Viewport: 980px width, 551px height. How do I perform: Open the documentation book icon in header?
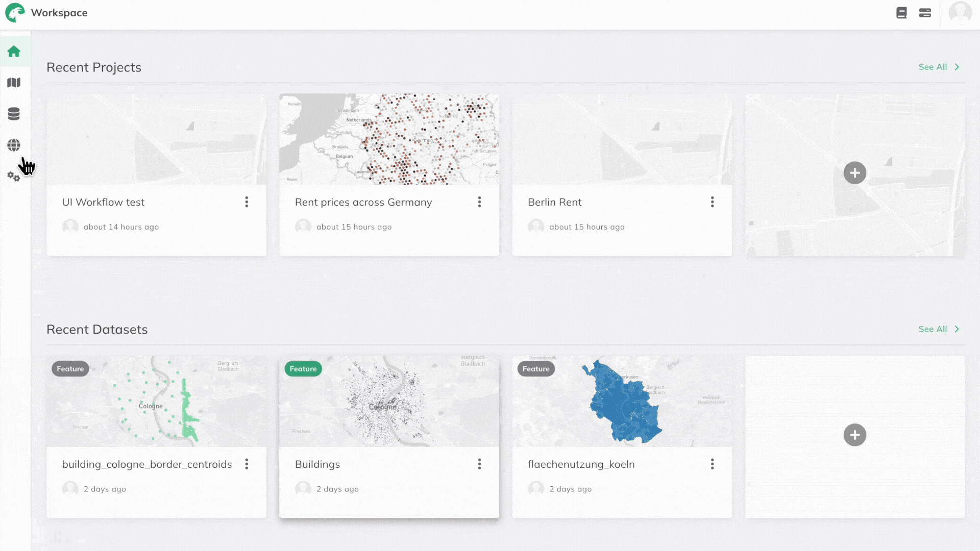click(x=901, y=13)
